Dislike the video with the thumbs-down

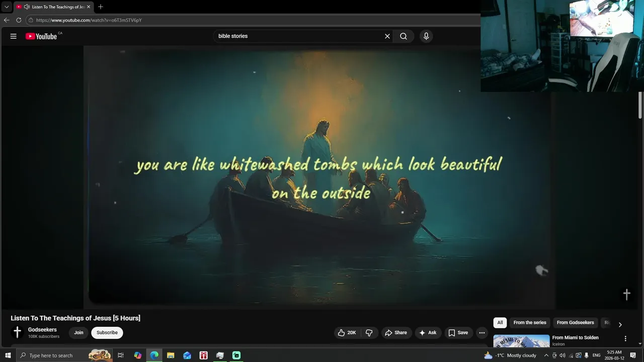point(369,333)
